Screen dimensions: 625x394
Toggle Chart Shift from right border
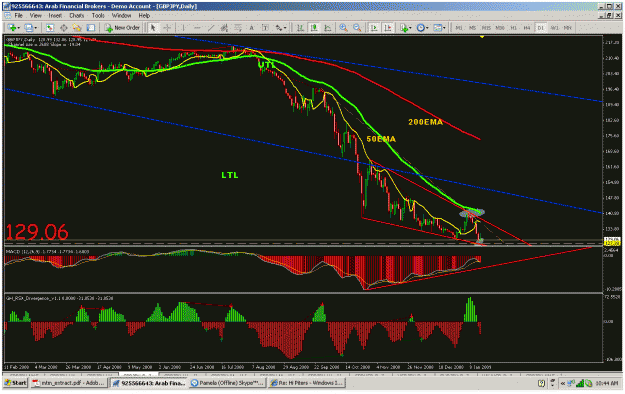click(x=387, y=28)
